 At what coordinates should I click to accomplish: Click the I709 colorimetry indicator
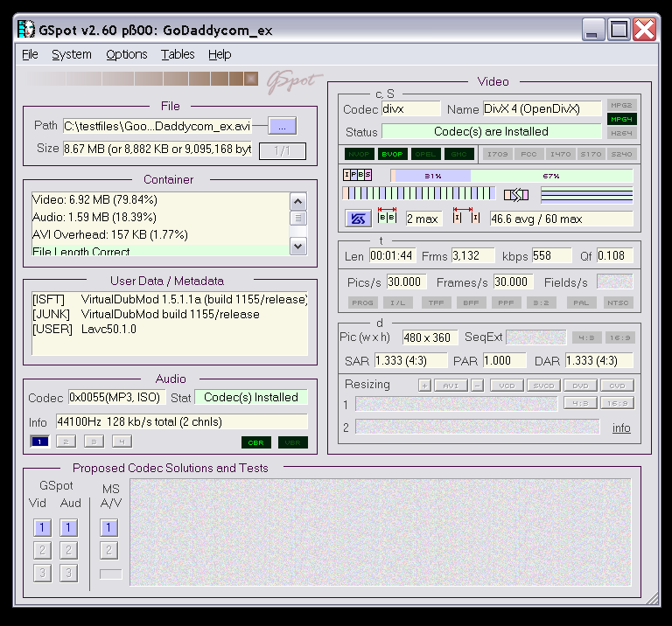pyautogui.click(x=497, y=154)
